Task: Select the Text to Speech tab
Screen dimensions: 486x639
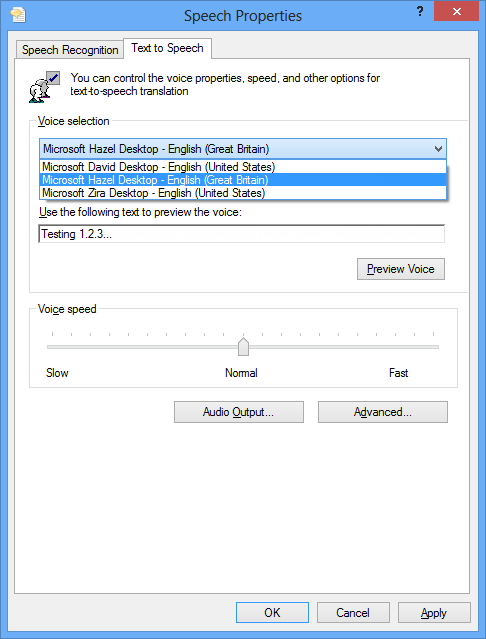Action: [167, 48]
